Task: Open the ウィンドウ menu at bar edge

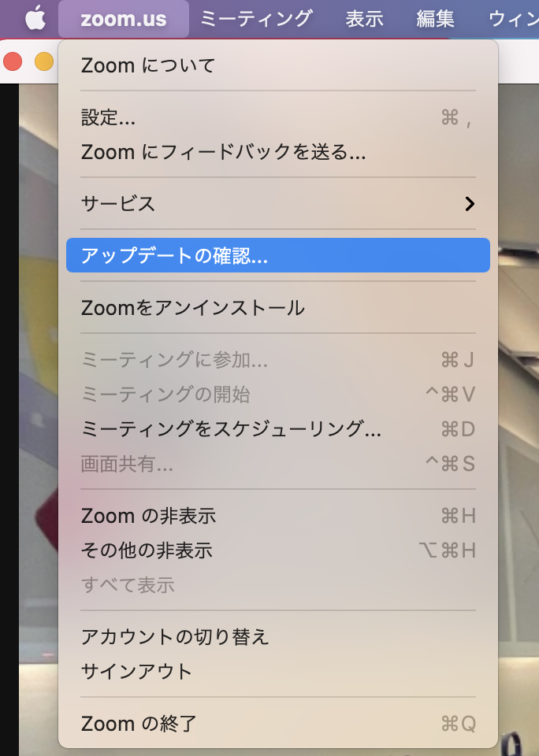Action: coord(514,19)
